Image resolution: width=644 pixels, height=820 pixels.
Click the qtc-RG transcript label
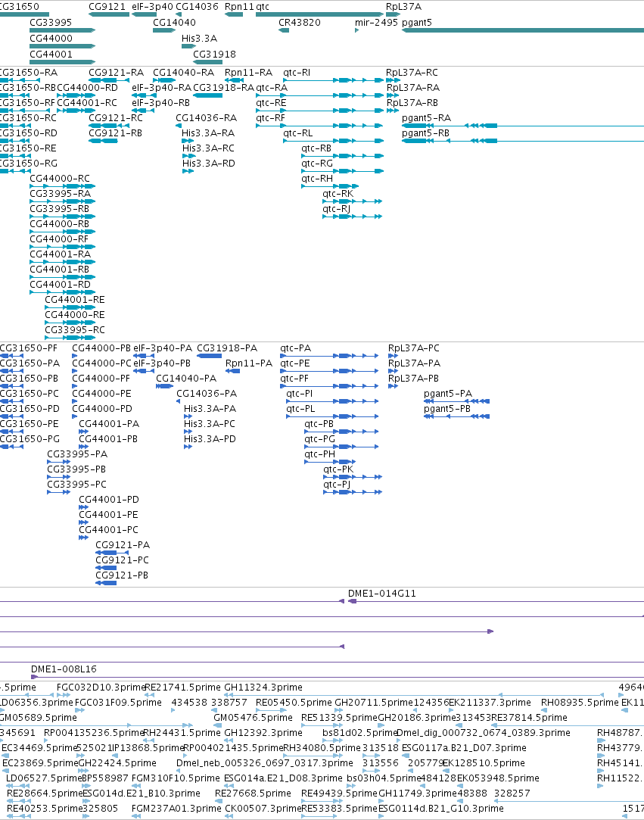point(317,163)
